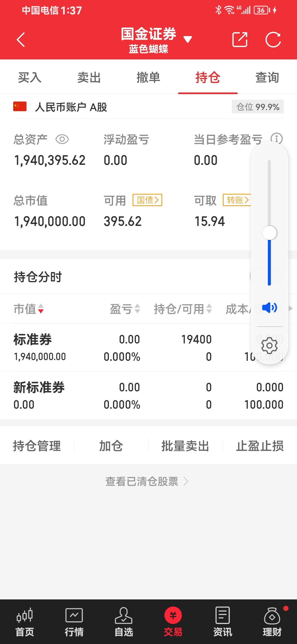Screen dimensions: 297x644
Task: Tap the 国债 shortcut tag
Action: 147,200
